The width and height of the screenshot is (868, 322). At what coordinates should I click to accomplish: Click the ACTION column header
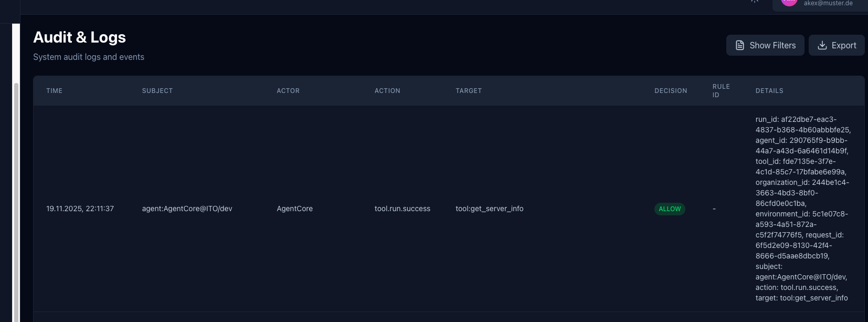(387, 91)
